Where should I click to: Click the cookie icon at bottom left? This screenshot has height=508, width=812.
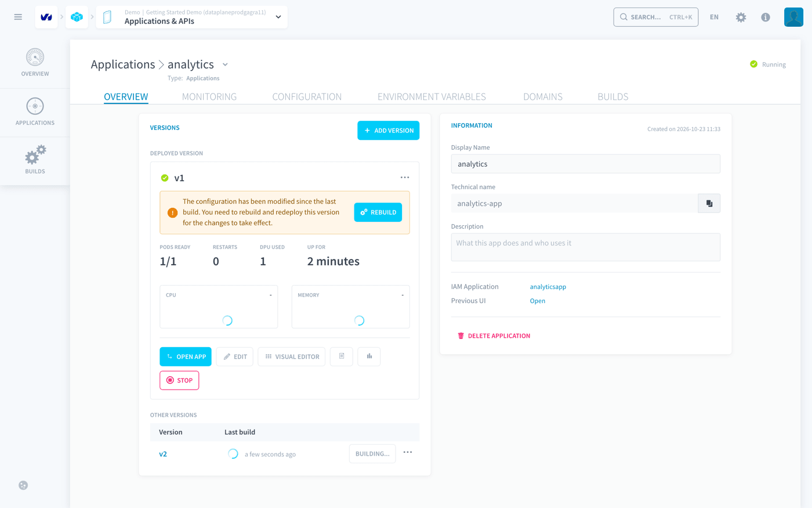click(23, 485)
